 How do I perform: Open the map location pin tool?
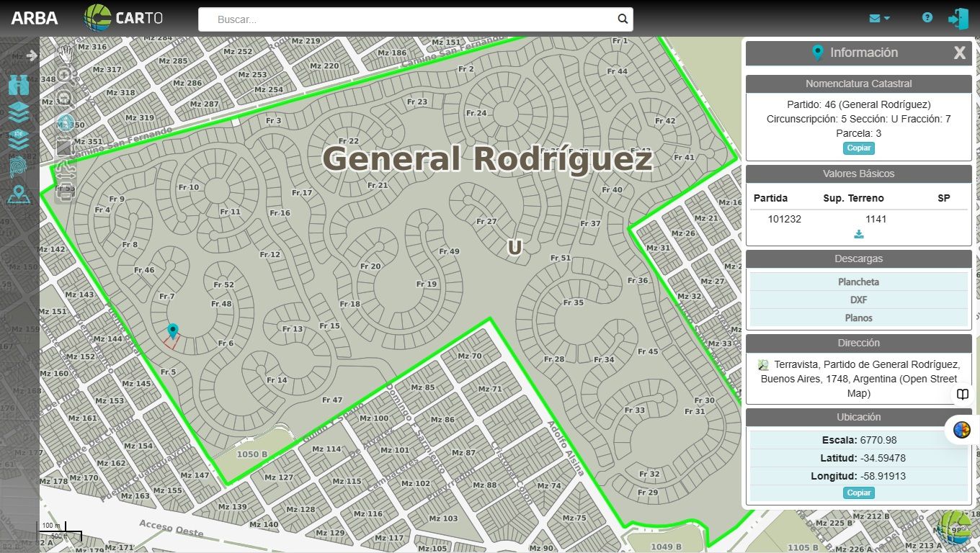pos(19,194)
